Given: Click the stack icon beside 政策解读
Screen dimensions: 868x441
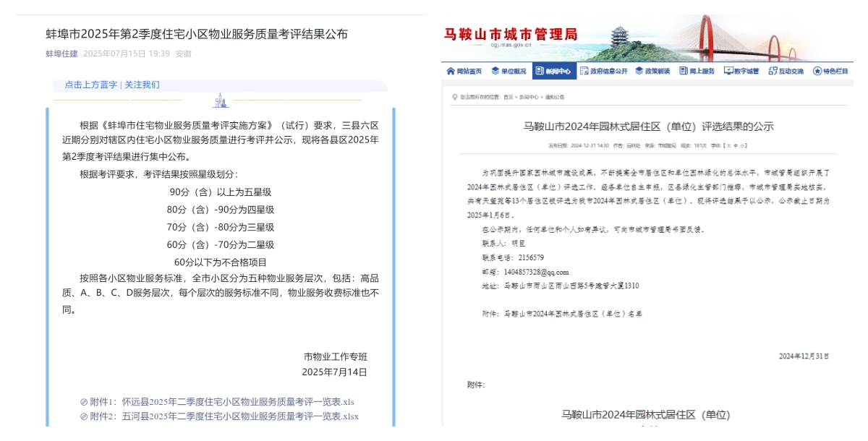Looking at the screenshot, I should (639, 71).
